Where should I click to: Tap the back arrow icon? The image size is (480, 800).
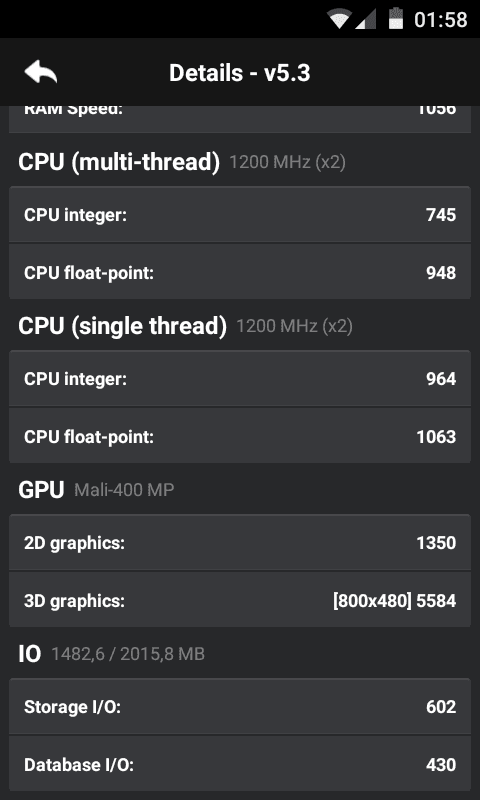point(41,72)
